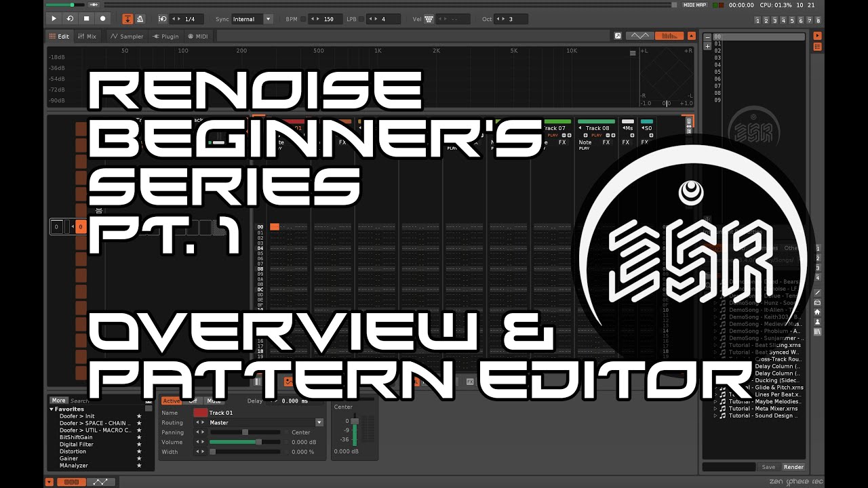Viewport: 868px width, 488px height.
Task: Toggle the orange list icon beside sequencer
Action: pos(817,47)
